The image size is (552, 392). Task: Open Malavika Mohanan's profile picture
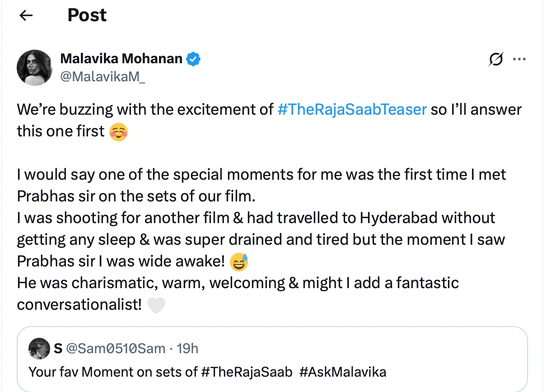point(35,68)
